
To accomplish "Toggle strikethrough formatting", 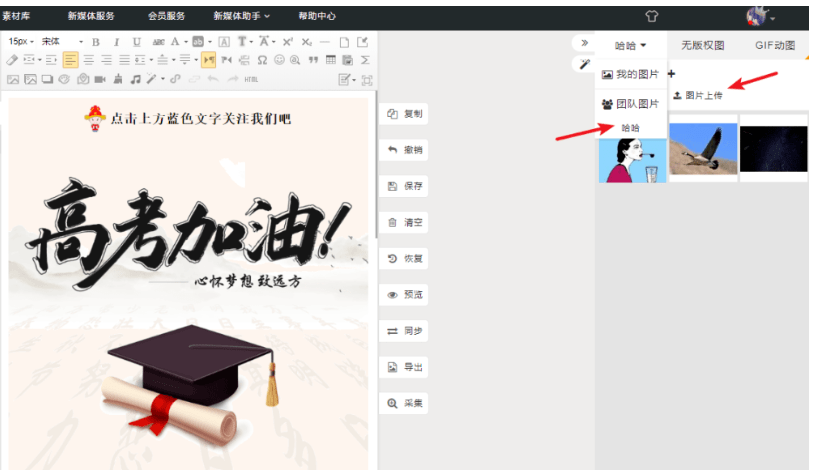I will pos(159,42).
